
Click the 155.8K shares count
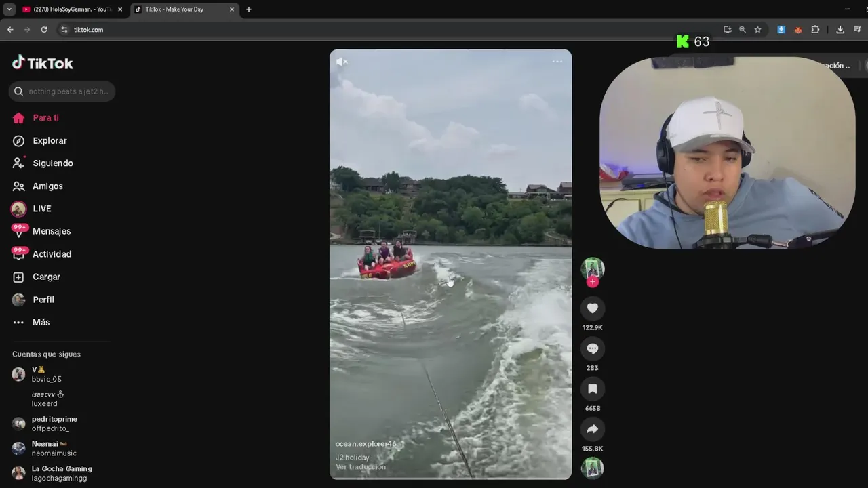(x=593, y=449)
